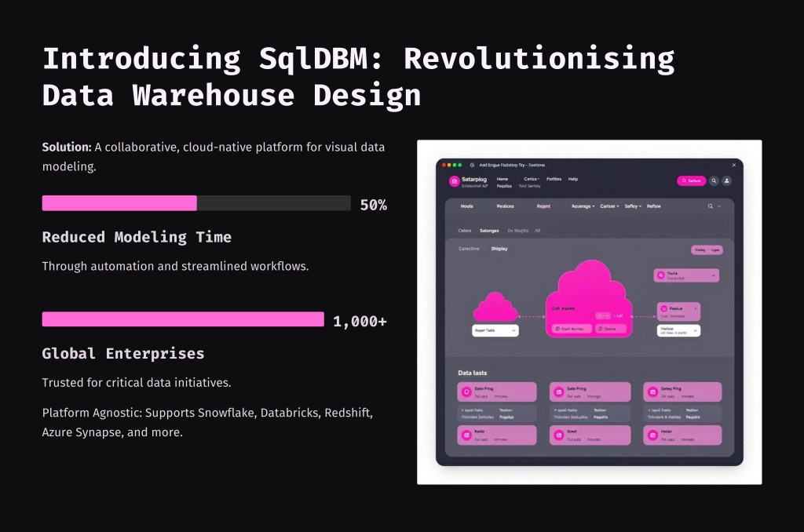This screenshot has height=532, width=804.
Task: Click the icon on the Heter card
Action: click(652, 435)
